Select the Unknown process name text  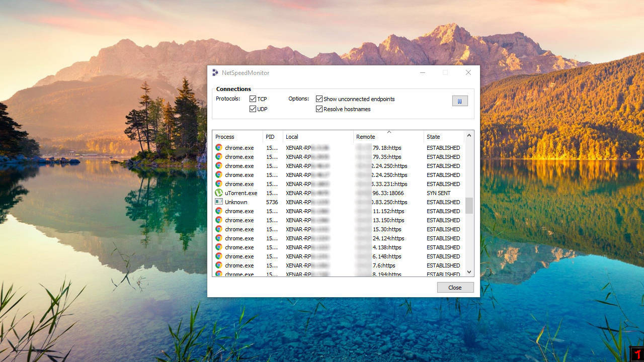(236, 202)
